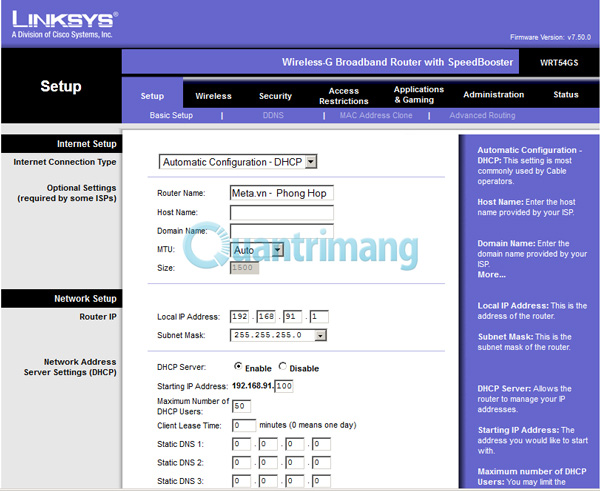This screenshot has height=491, width=600.
Task: Go to Access Restrictions tab
Action: [x=344, y=96]
